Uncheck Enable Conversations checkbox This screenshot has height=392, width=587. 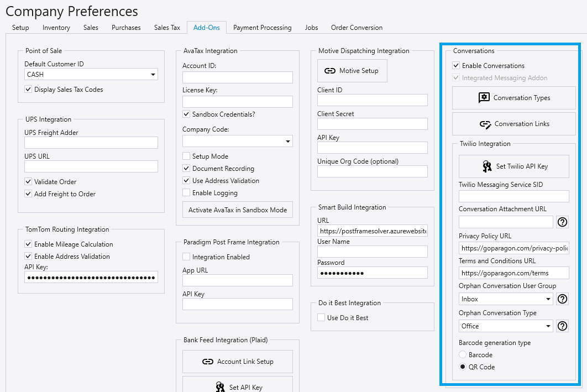(x=456, y=66)
